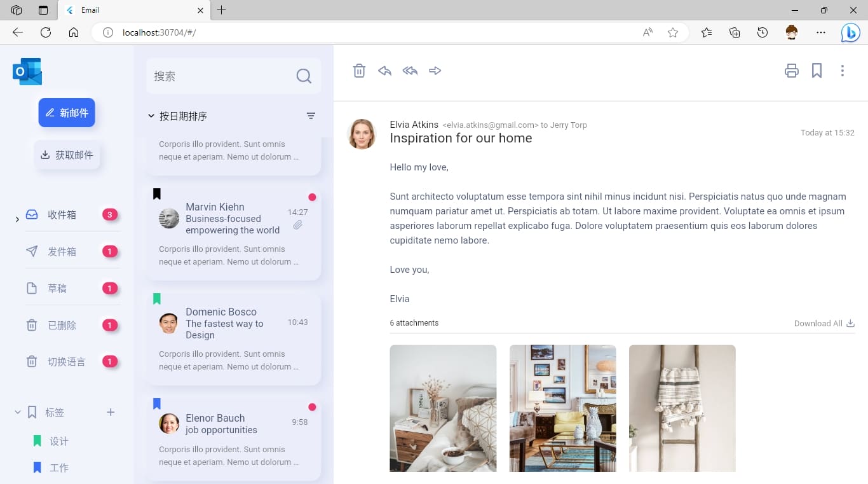
Task: Open browser Collections icon
Action: [x=735, y=32]
